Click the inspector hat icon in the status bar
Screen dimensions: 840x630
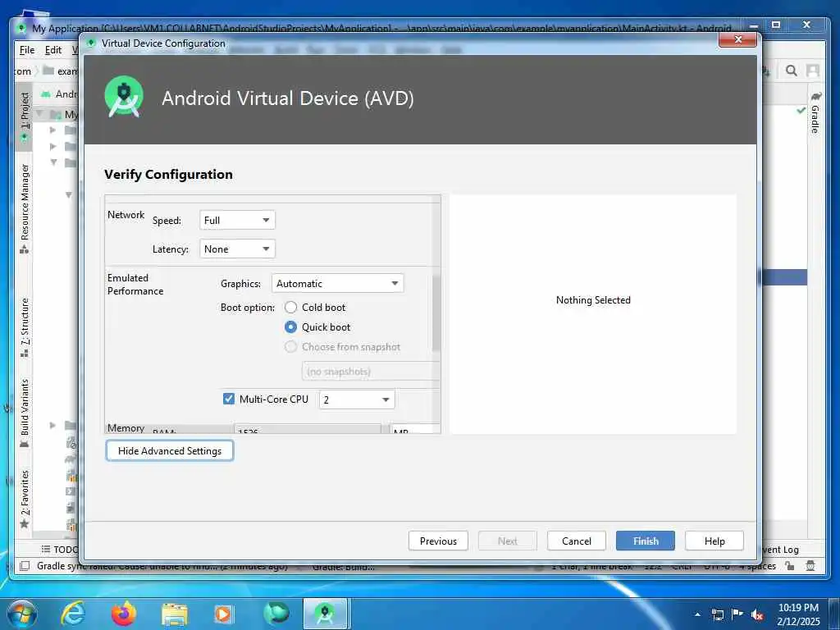(x=810, y=566)
